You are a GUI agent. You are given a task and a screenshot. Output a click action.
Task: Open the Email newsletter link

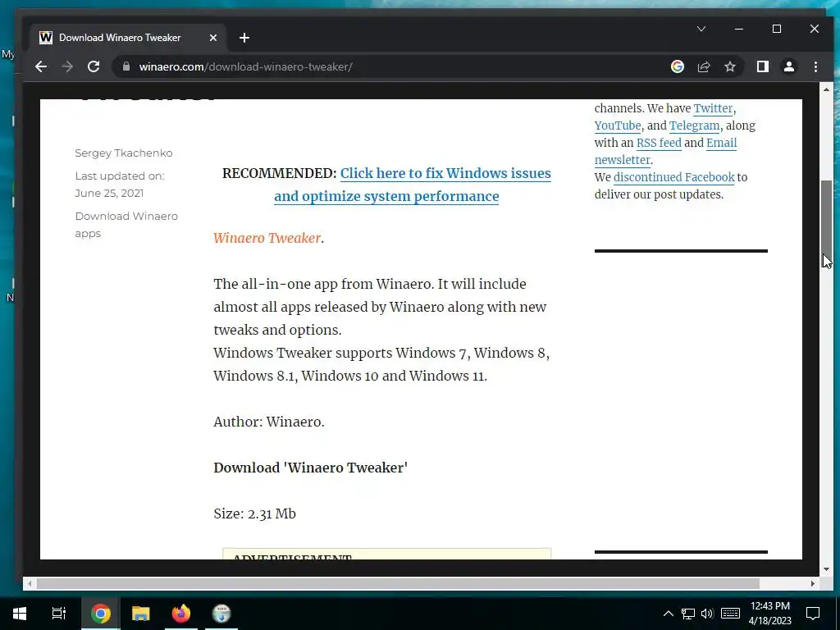pyautogui.click(x=666, y=151)
